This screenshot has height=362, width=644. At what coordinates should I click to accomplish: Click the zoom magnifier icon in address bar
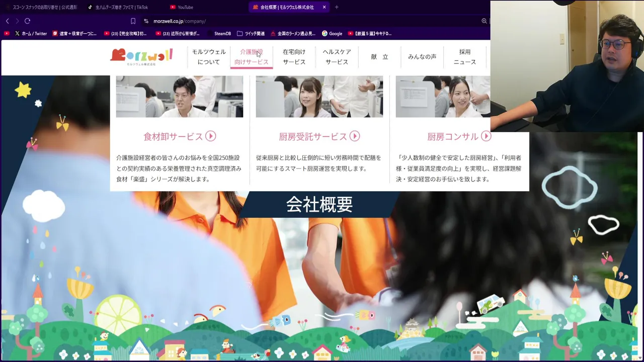(484, 21)
